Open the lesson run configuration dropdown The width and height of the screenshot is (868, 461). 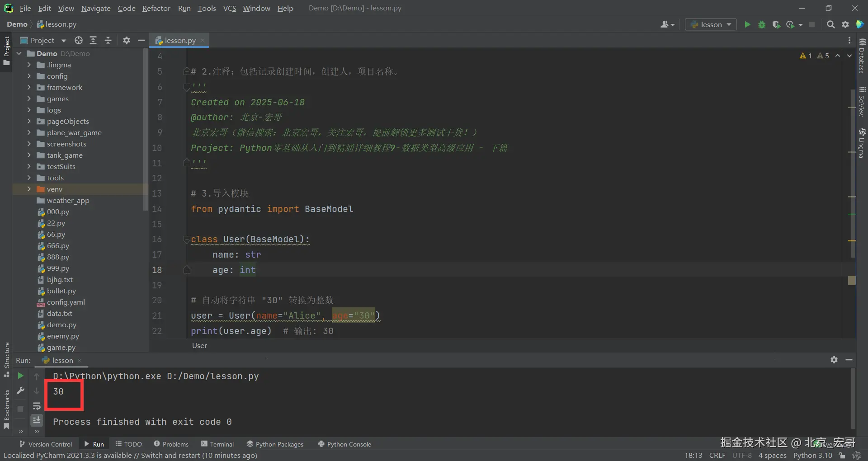click(x=711, y=24)
